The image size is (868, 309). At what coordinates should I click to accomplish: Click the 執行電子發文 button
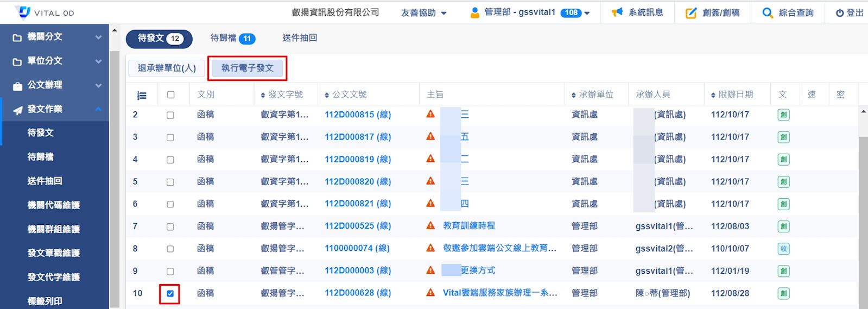[x=247, y=68]
